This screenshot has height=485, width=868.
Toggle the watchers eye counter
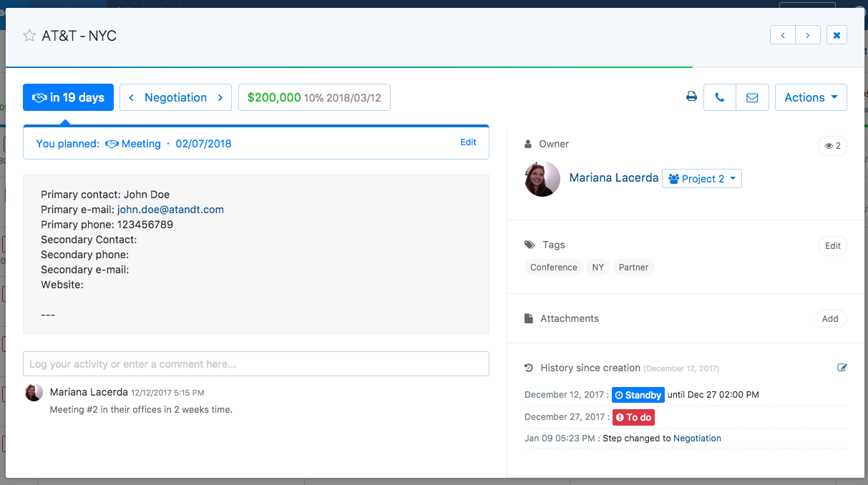click(832, 146)
